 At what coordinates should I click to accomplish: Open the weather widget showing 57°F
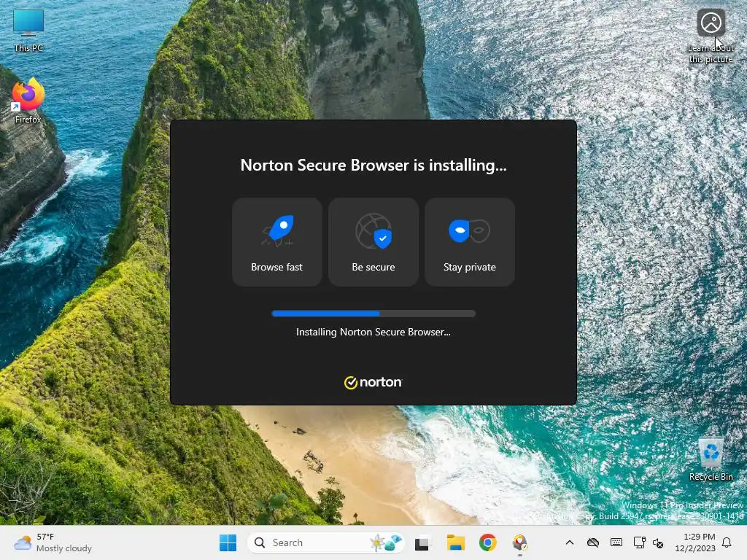pos(53,542)
